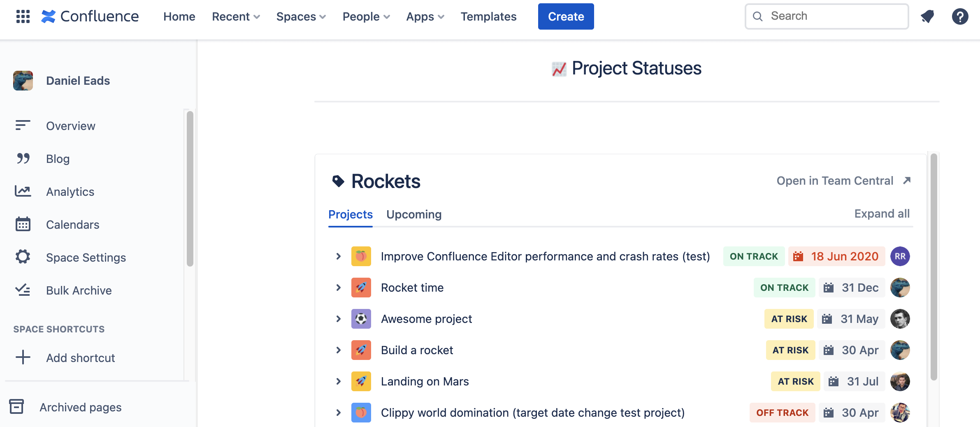Open Space Settings gear item
Viewport: 980px width, 427px height.
pyautogui.click(x=86, y=258)
